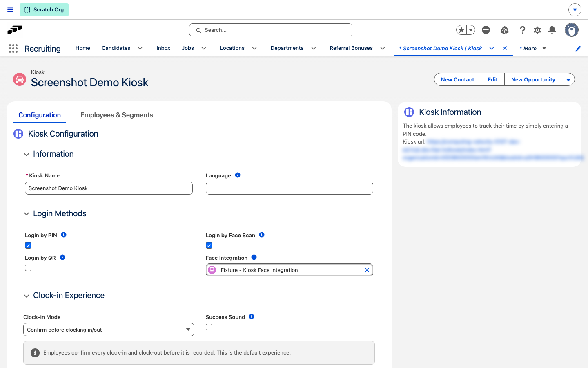Open the help question mark icon
Image resolution: width=588 pixels, height=368 pixels.
[x=522, y=30]
